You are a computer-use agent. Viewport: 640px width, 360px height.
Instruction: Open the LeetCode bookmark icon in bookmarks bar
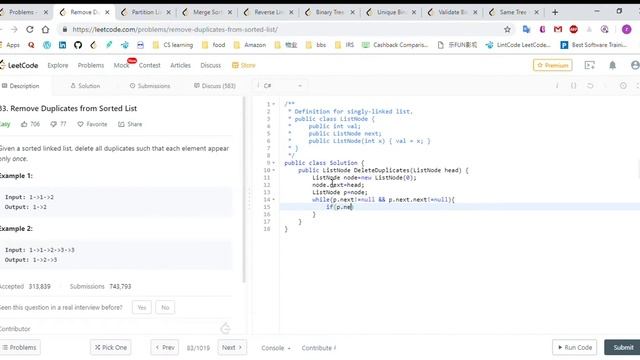[93, 45]
